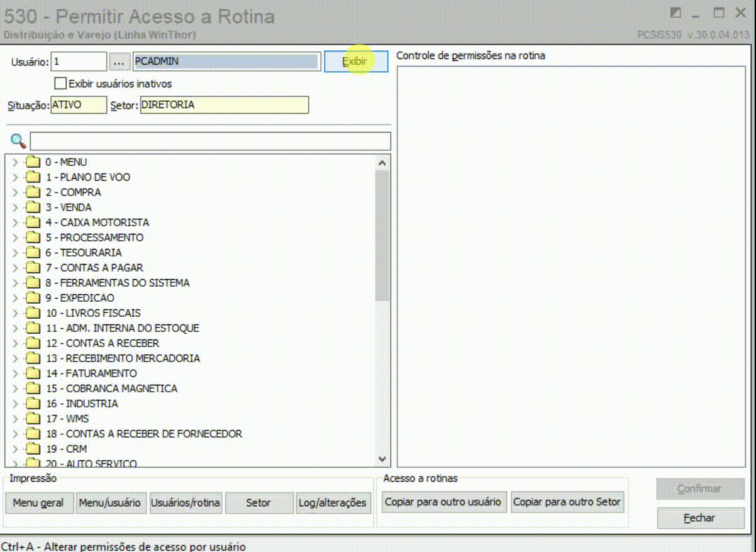The image size is (756, 552).
Task: Click the tree list scroll up arrow
Action: pos(382,163)
